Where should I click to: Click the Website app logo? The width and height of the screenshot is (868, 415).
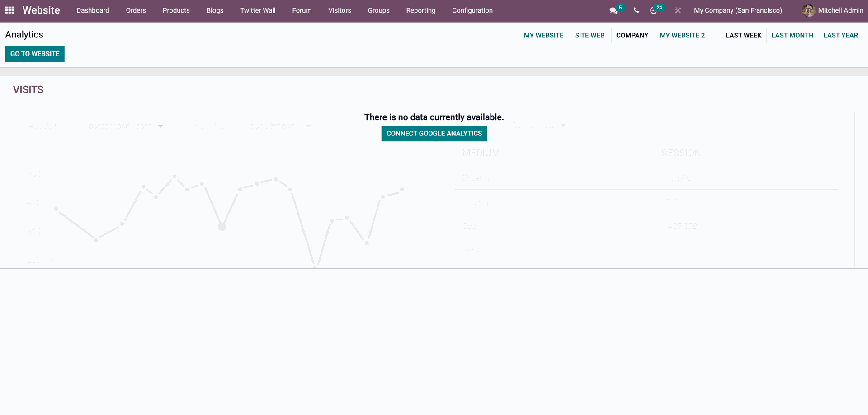pos(41,10)
